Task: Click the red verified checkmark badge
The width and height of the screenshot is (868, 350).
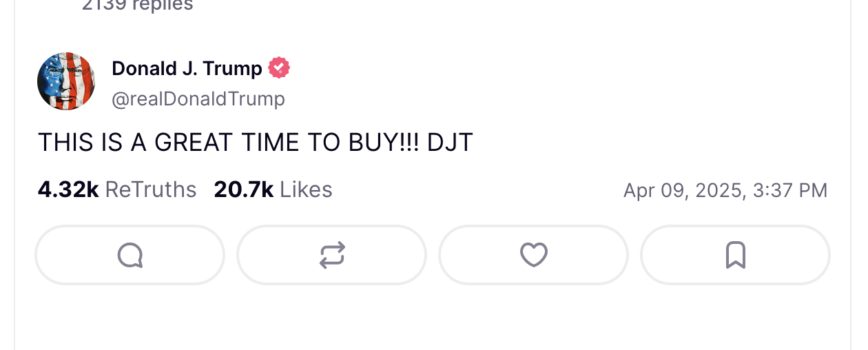Action: click(279, 68)
